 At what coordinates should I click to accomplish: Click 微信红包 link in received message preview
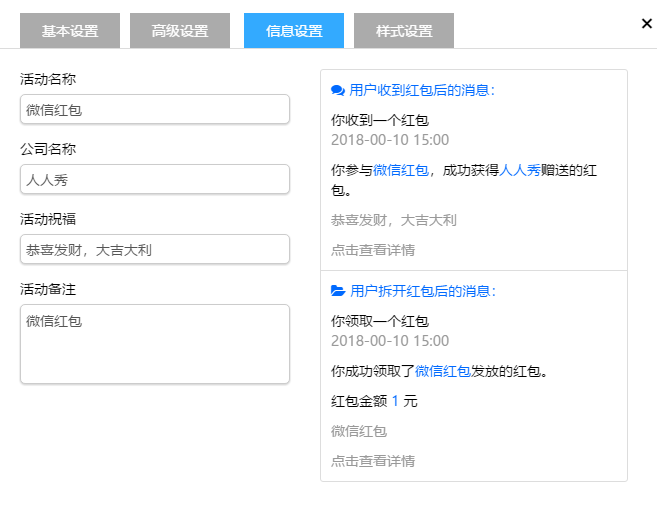point(401,170)
